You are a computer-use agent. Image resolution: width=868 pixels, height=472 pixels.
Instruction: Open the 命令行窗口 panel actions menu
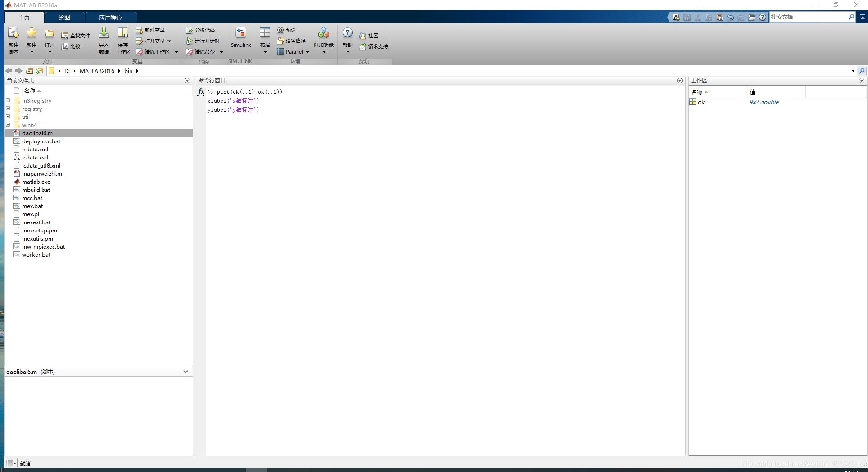click(x=680, y=81)
